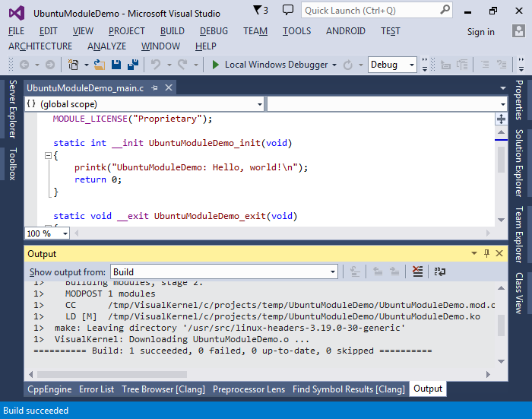Go to Next Message in Output

pyautogui.click(x=394, y=271)
